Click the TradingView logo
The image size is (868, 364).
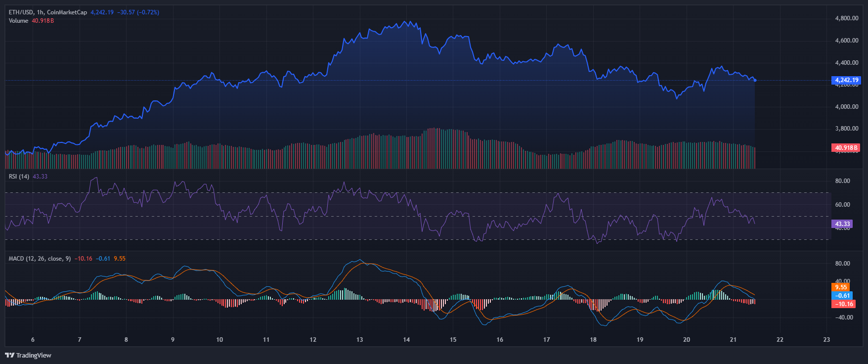(x=28, y=355)
